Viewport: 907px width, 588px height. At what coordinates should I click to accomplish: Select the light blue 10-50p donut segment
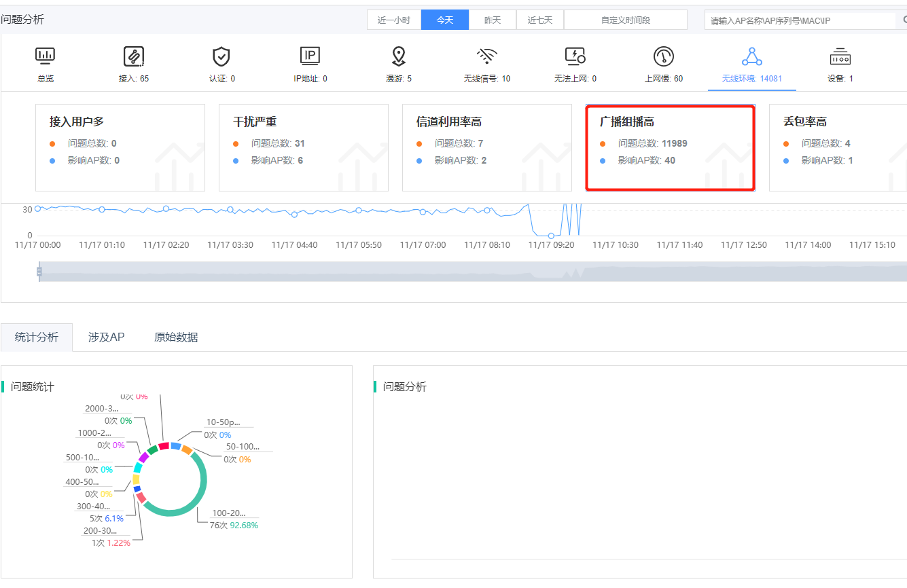[176, 446]
